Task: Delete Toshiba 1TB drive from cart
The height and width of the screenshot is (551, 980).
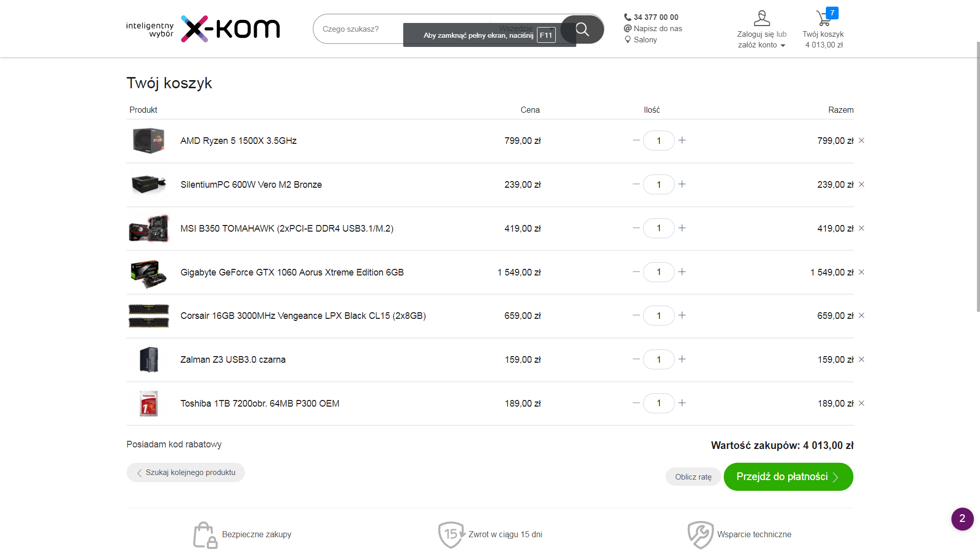Action: [x=862, y=403]
